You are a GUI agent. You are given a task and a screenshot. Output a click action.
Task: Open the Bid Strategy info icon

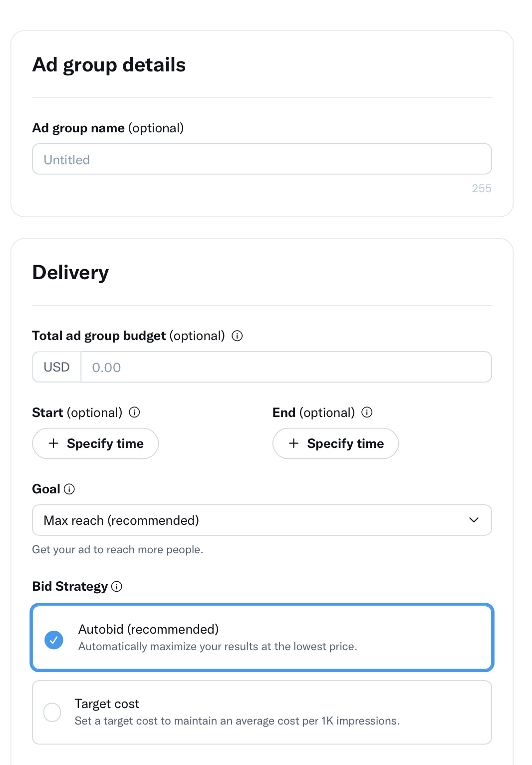point(117,587)
